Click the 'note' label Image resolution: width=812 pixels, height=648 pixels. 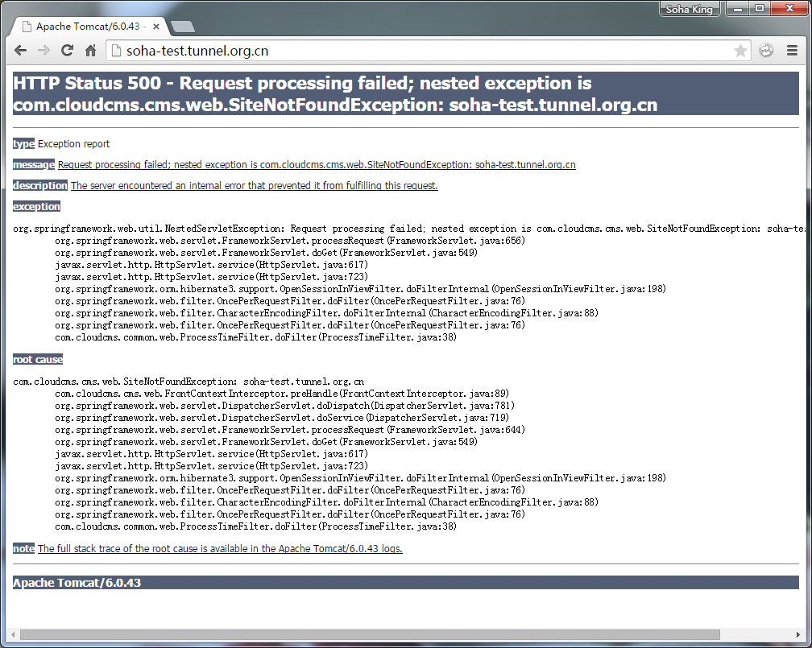pyautogui.click(x=24, y=549)
